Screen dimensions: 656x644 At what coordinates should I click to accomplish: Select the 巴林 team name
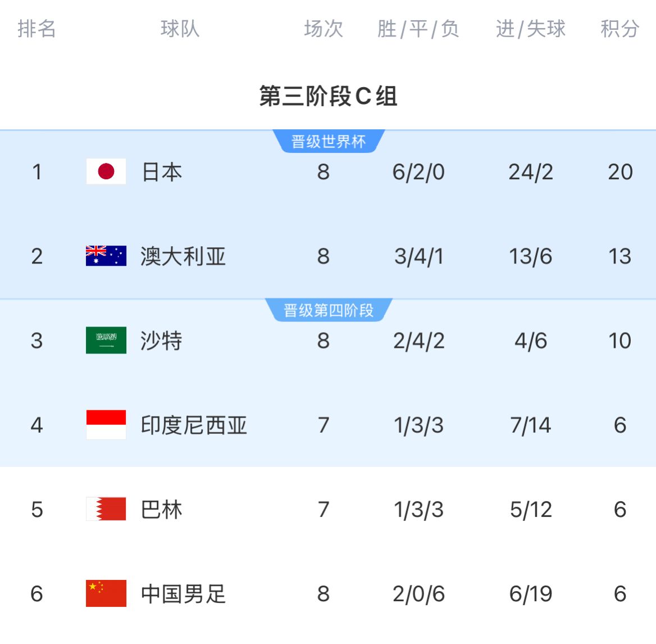click(162, 510)
